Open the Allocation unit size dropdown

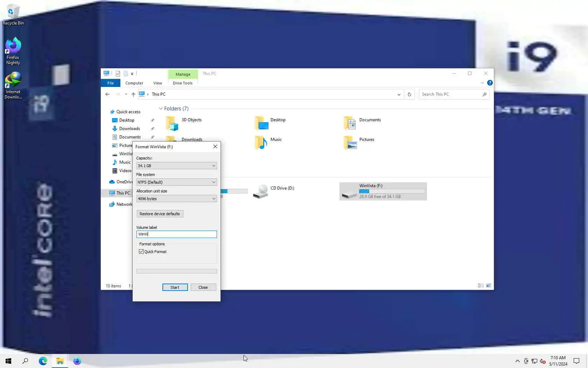click(176, 199)
